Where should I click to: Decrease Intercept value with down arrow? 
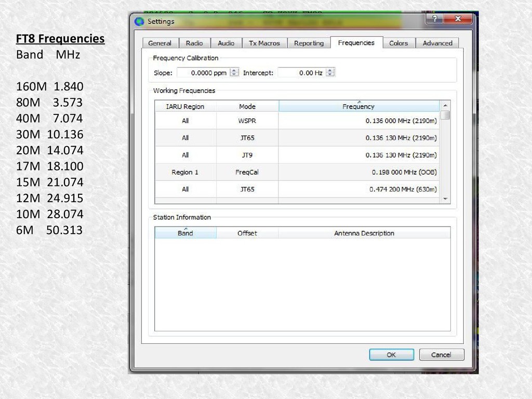[x=330, y=75]
